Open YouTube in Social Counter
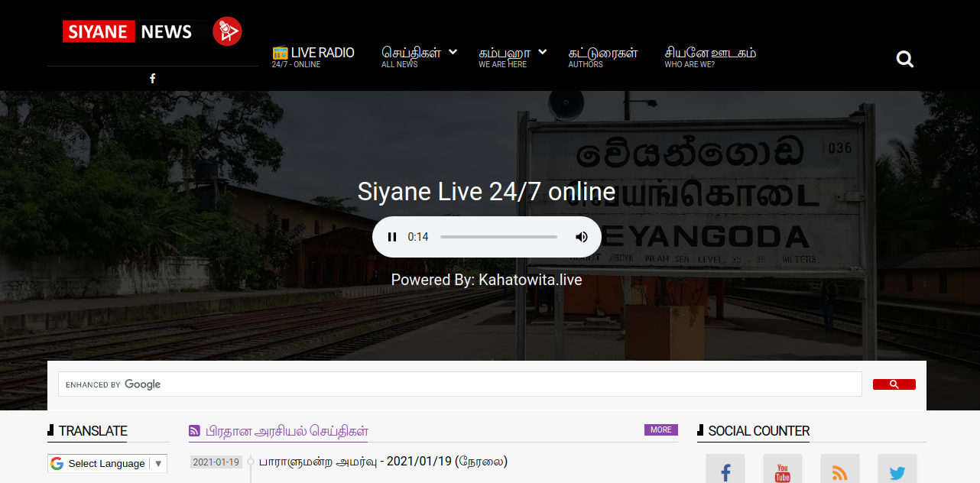The width and height of the screenshot is (980, 483). 783,469
